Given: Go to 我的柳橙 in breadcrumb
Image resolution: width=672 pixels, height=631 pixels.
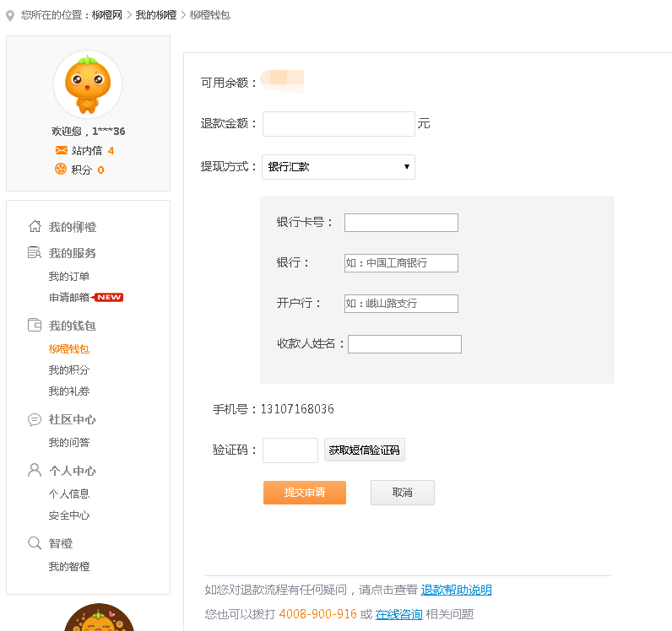Looking at the screenshot, I should click(x=156, y=15).
